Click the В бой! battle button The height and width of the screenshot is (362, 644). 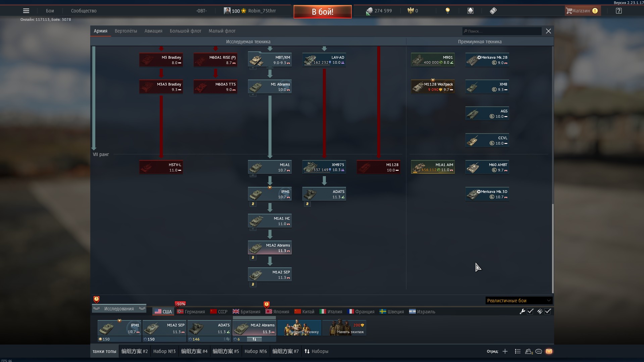pos(323,12)
